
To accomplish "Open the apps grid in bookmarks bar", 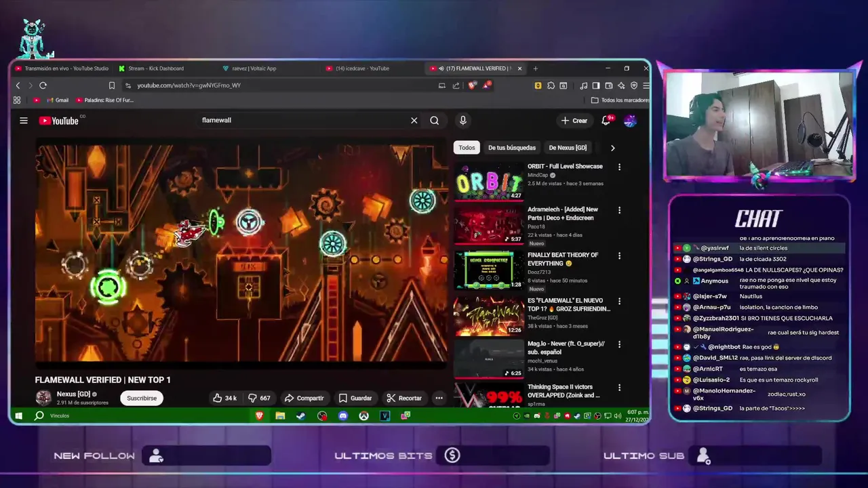I will coord(17,100).
